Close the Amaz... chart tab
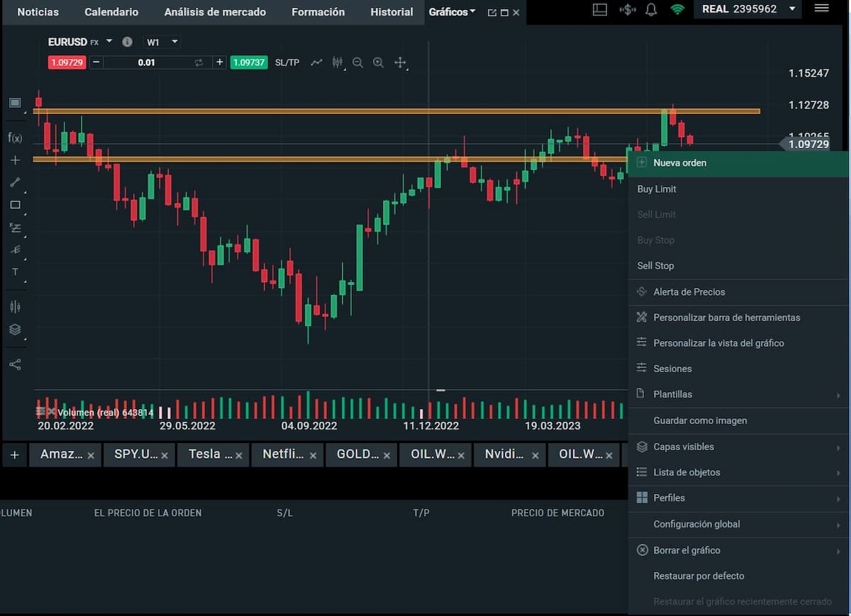 (x=91, y=455)
